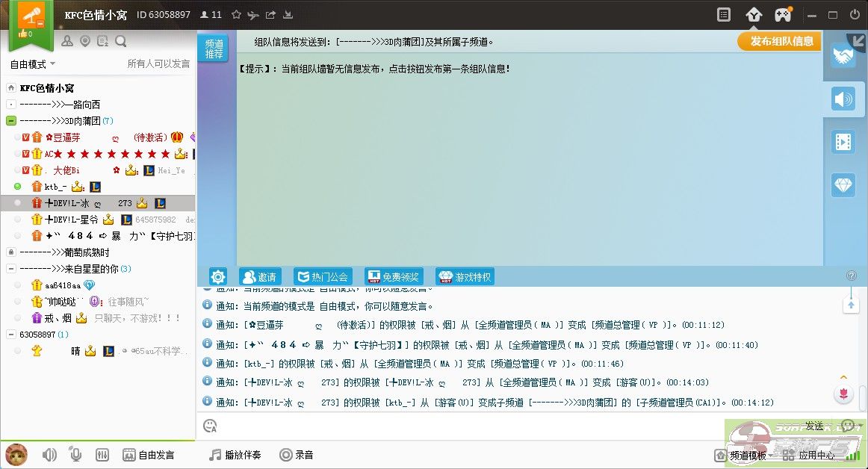
Task: Mute the speaker in the bottom bar
Action: (x=49, y=454)
